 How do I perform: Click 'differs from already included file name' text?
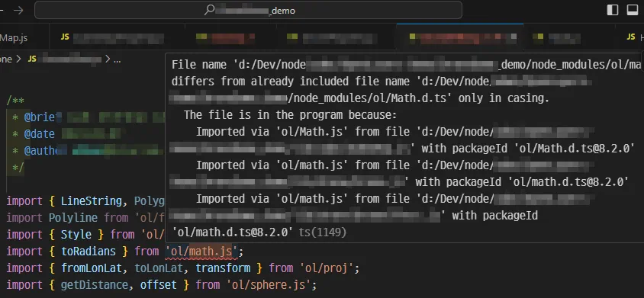coord(291,82)
